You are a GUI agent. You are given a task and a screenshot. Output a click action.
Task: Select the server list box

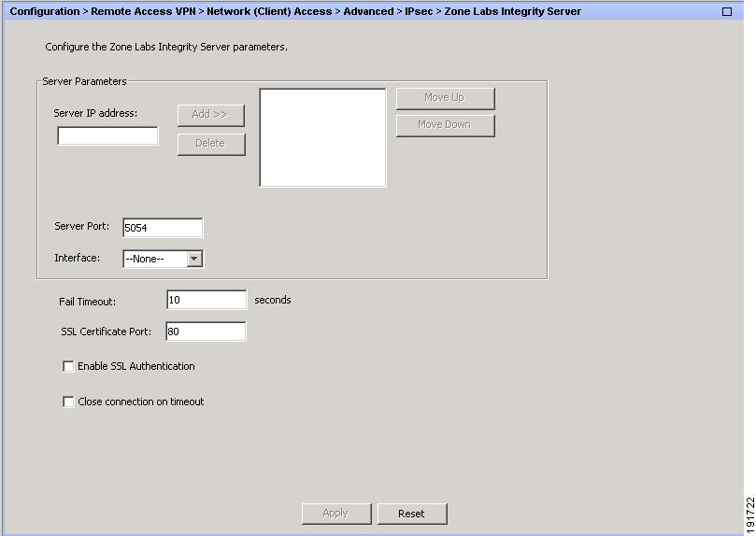click(x=322, y=137)
